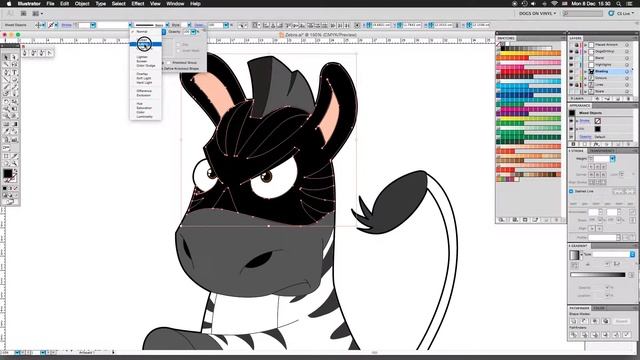Open brush definition dropdown showing Basic
Viewport: 640px width, 360px height.
point(167,25)
